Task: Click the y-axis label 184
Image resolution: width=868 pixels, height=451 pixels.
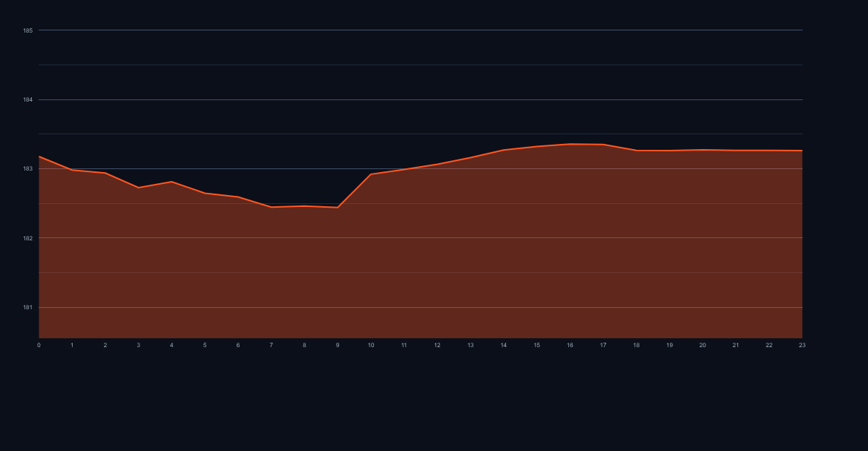Action: click(27, 99)
